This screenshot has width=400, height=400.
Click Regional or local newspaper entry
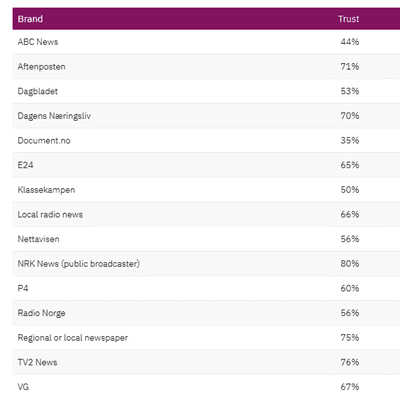pos(73,338)
